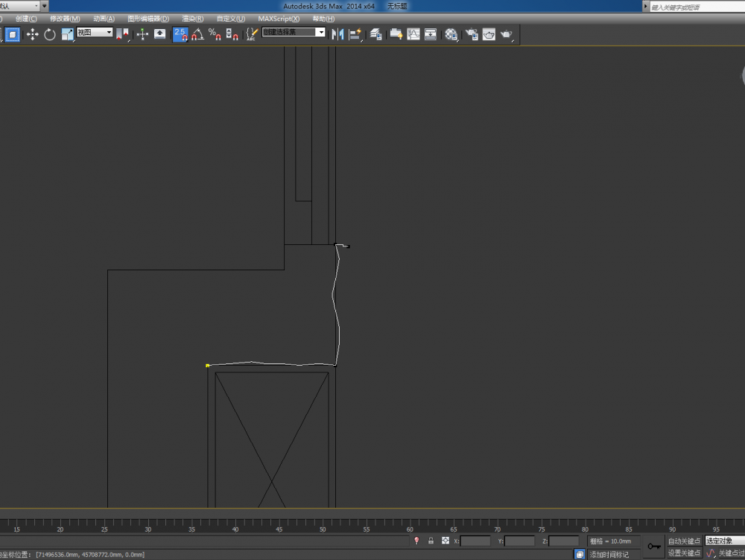Viewport: 745px width, 560px height.
Task: Open the 帮助(H) menu
Action: [323, 19]
